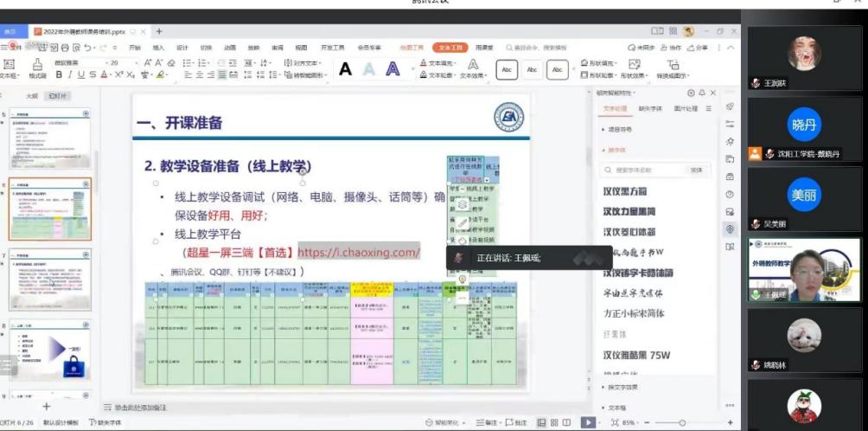Open the 插入 ribbon tab

159,48
